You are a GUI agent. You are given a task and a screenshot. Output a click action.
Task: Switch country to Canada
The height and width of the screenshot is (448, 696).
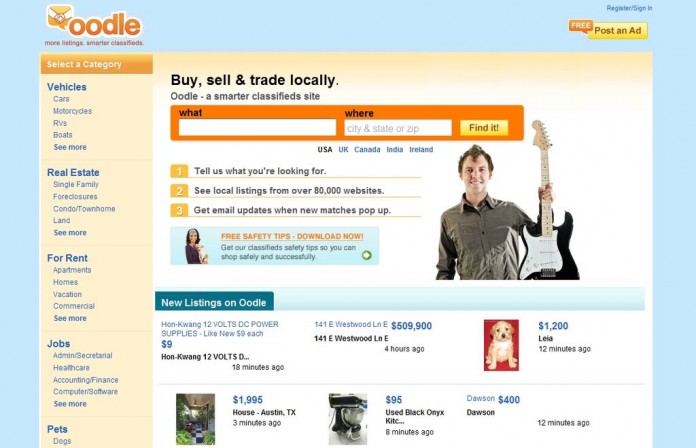click(367, 150)
